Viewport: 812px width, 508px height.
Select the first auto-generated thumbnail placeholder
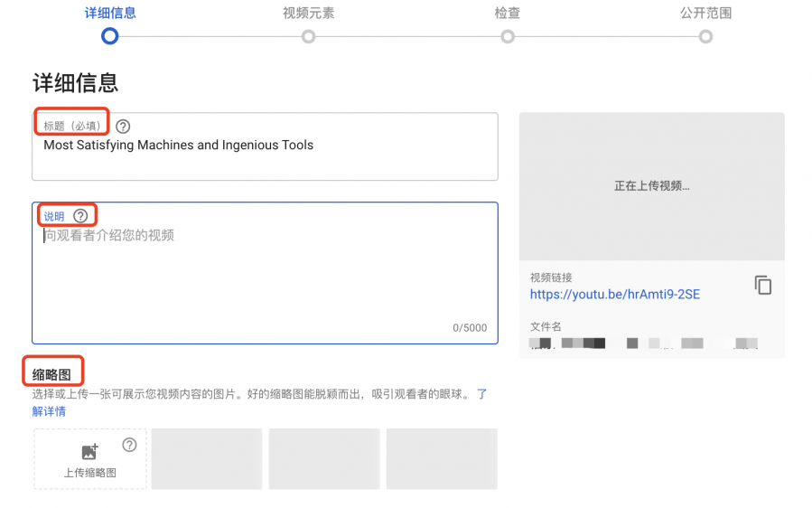pos(207,459)
